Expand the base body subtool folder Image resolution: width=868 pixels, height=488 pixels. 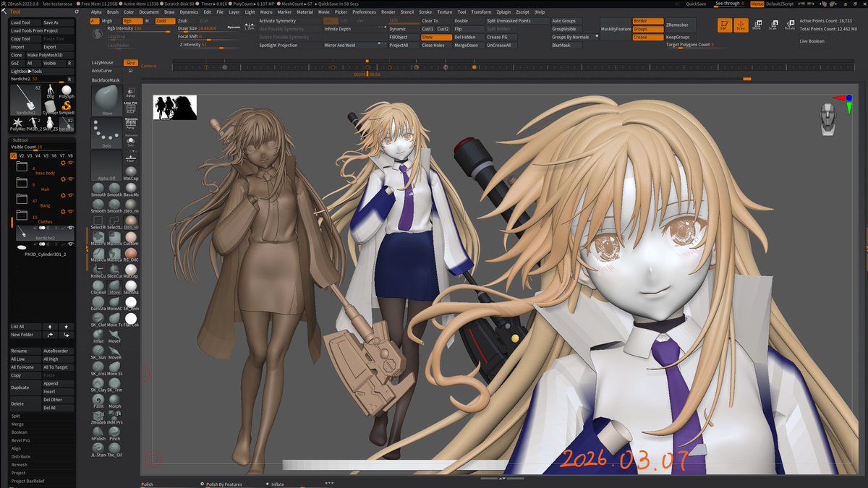(x=22, y=168)
